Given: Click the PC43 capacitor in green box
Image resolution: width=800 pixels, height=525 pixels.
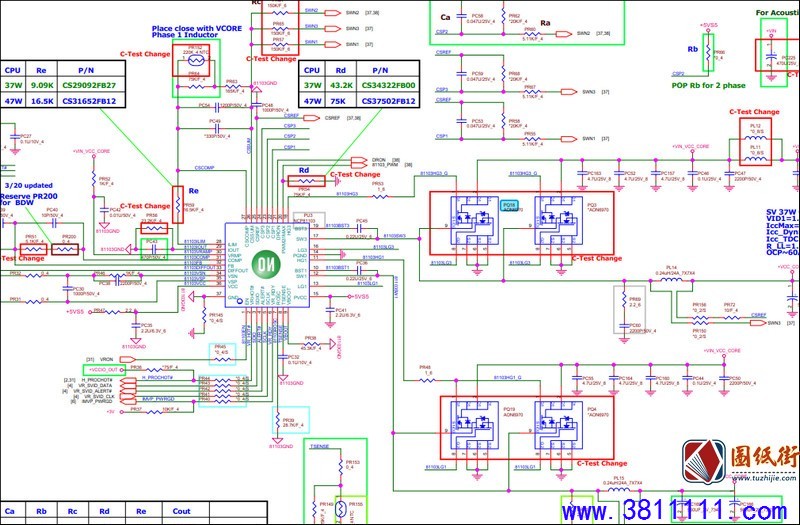Looking at the screenshot, I should 154,249.
